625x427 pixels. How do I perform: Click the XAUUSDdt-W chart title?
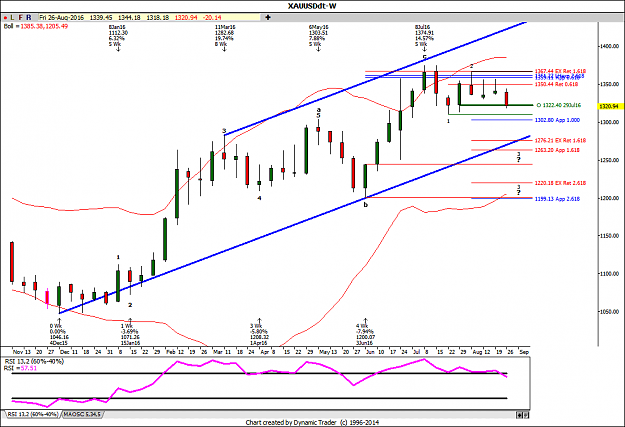[x=312, y=6]
